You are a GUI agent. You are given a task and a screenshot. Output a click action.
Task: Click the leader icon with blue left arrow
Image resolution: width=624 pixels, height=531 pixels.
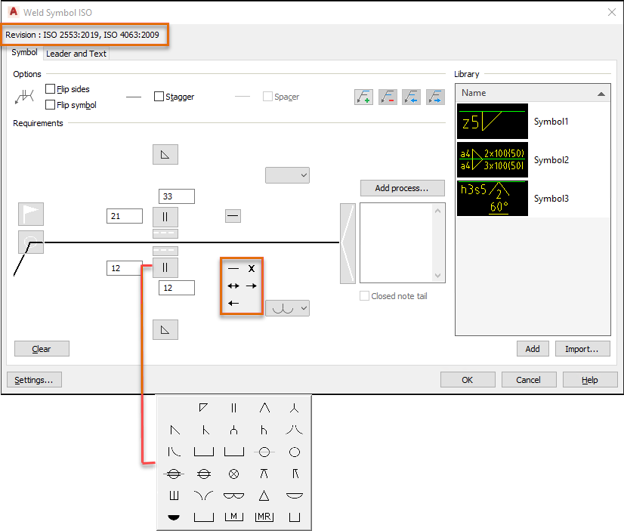click(x=411, y=97)
